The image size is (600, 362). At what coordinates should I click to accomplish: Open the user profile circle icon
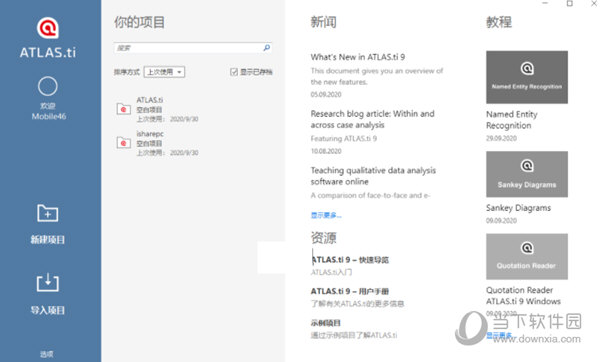[x=48, y=86]
